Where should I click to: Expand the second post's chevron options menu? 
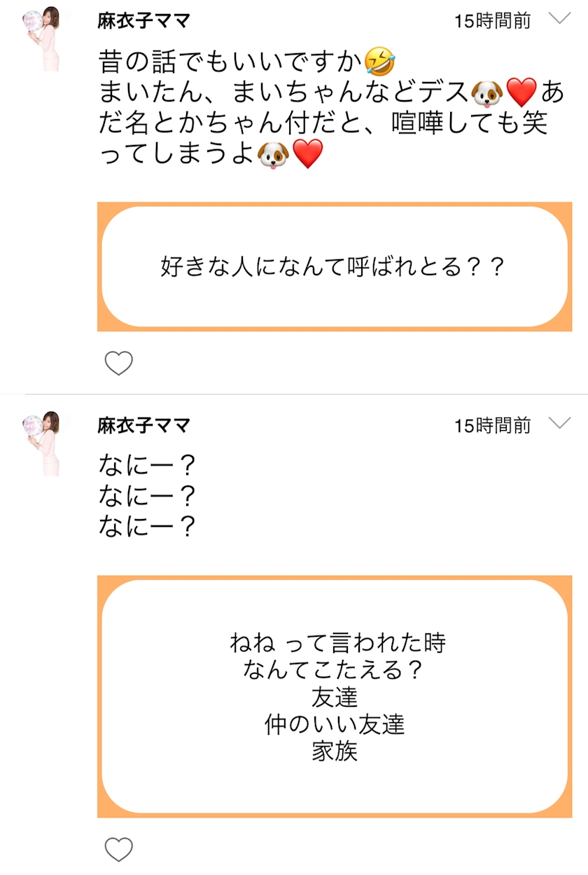click(560, 423)
